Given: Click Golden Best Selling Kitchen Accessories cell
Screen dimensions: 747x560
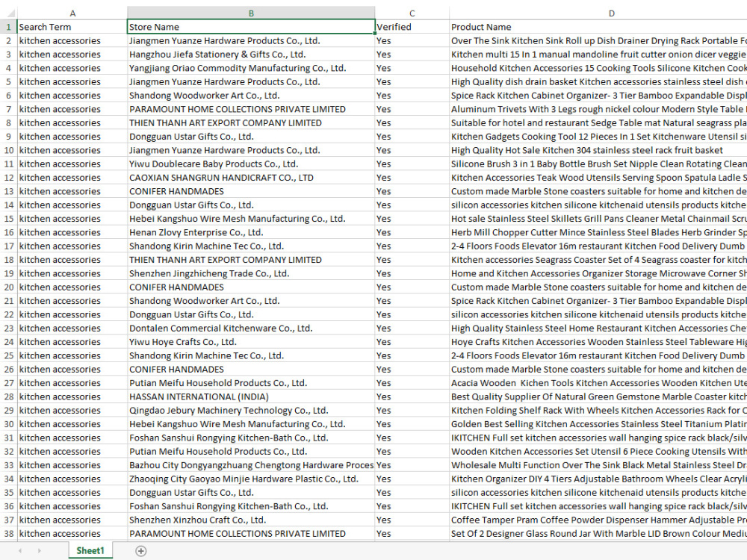Looking at the screenshot, I should (x=598, y=424).
